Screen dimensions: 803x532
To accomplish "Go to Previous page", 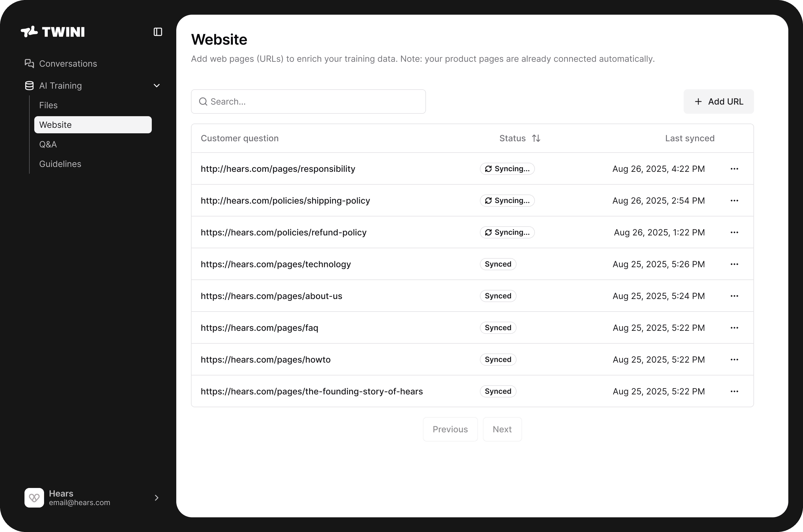I will tap(450, 429).
